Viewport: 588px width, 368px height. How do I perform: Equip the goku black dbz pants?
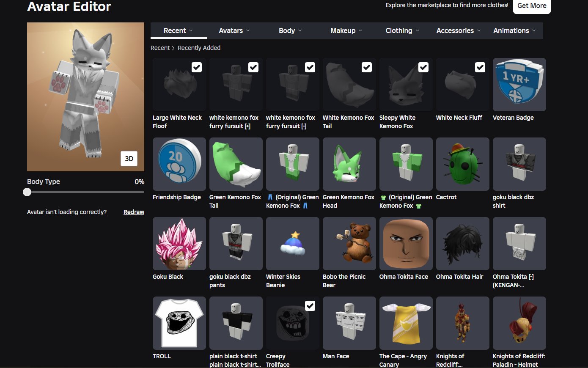(x=236, y=244)
